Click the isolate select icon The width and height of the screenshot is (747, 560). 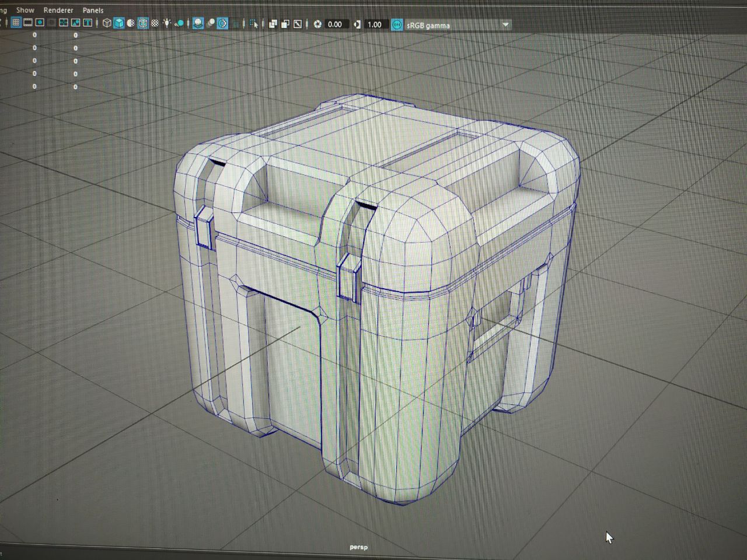click(253, 23)
